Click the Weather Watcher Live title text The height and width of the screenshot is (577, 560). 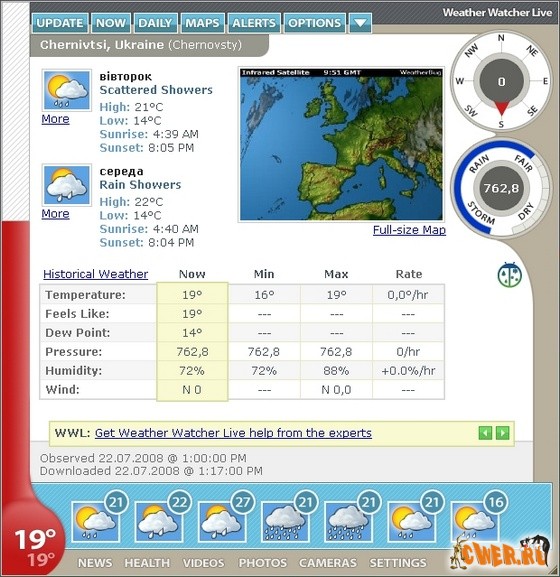497,13
